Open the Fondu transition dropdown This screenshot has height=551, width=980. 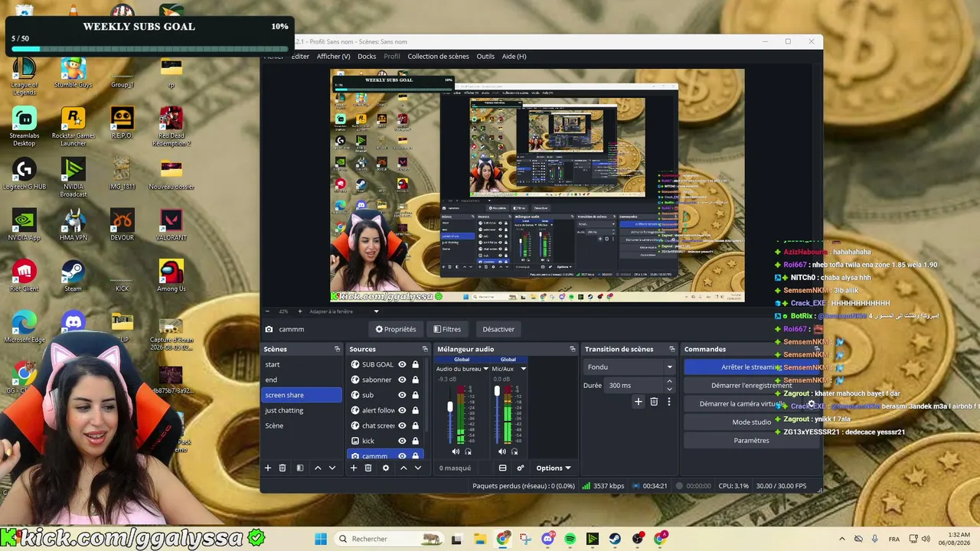coord(629,367)
